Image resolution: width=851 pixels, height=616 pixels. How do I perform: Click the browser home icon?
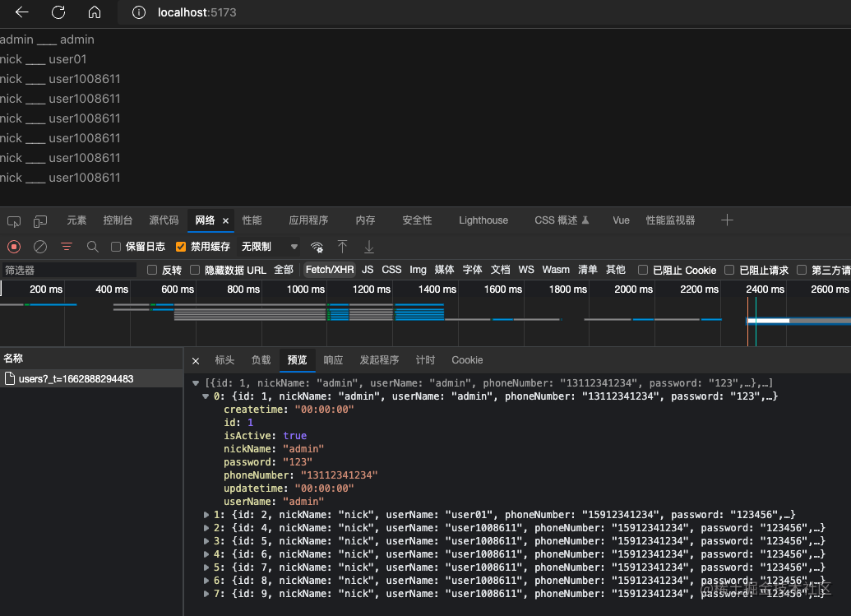point(95,12)
